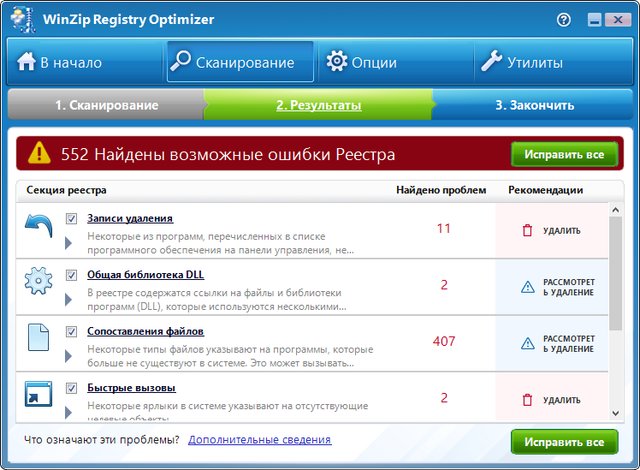Click the yellow warning triangle icon

39,153
